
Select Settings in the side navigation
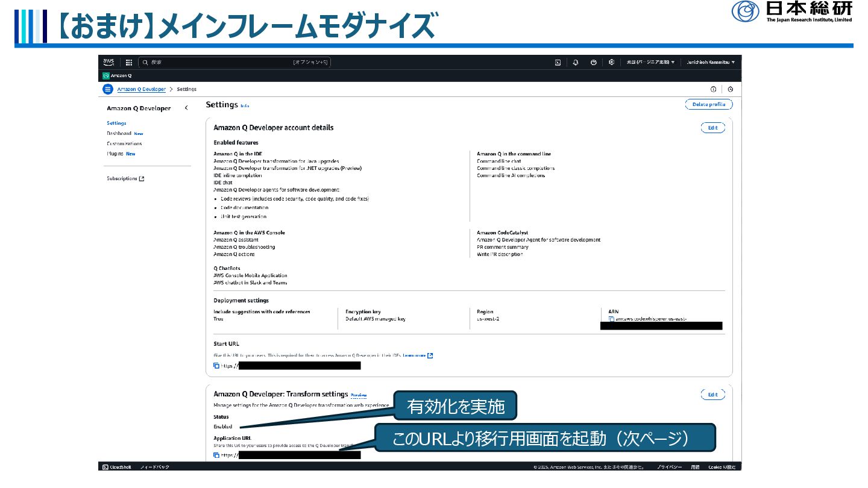click(x=116, y=123)
